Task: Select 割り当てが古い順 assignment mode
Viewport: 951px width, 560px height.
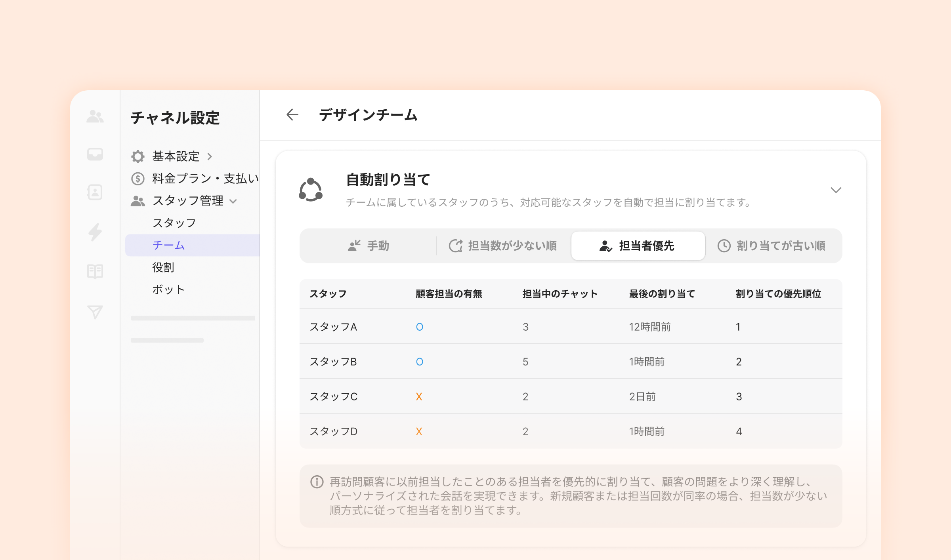Action: click(x=772, y=246)
